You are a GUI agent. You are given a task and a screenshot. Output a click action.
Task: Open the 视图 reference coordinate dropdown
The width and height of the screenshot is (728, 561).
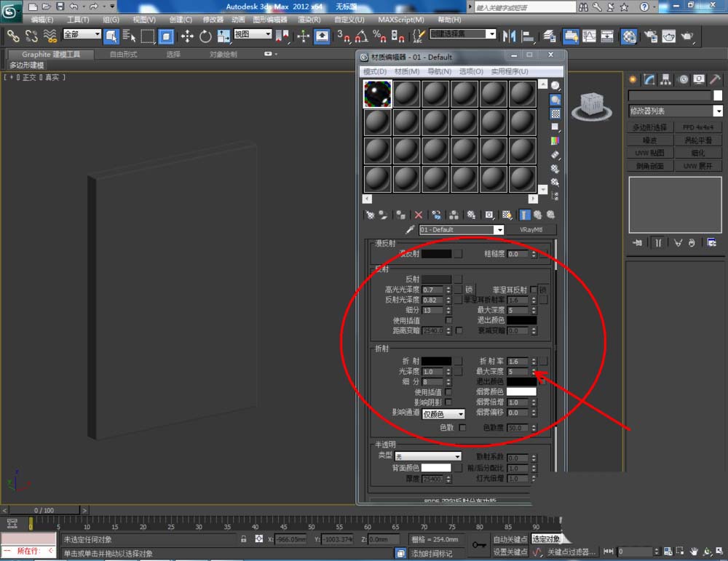(x=253, y=34)
